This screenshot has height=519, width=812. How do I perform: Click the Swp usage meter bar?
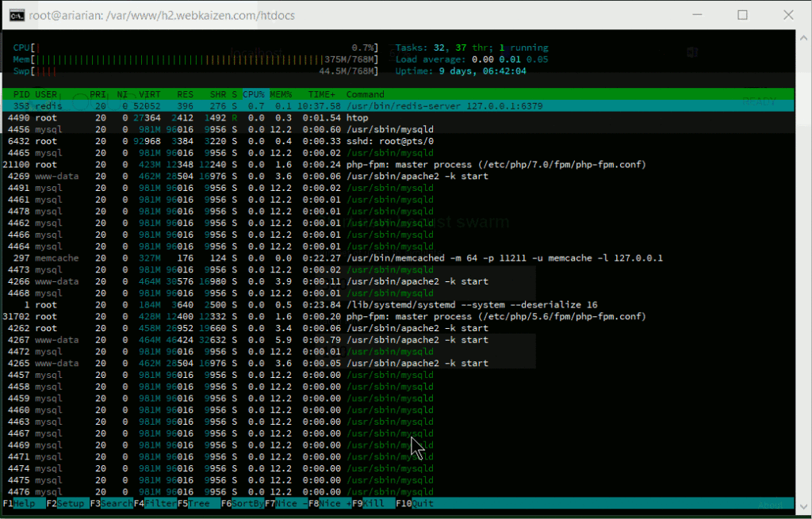coord(196,71)
